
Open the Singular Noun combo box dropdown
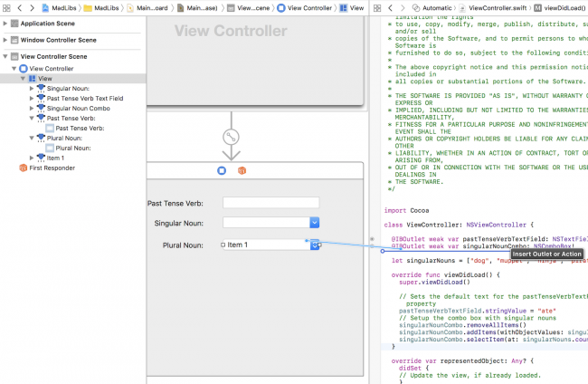314,223
